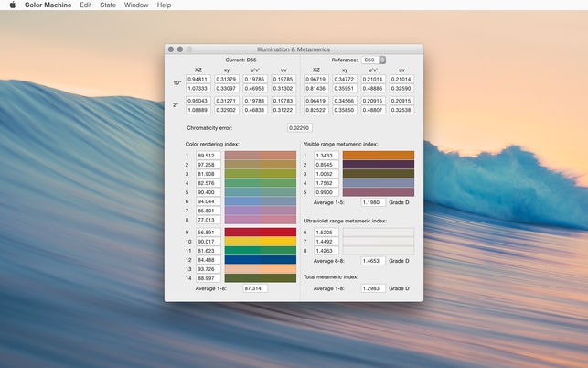588x368 pixels.
Task: Click the Average 1-5 field 1.1980
Action: click(x=373, y=202)
